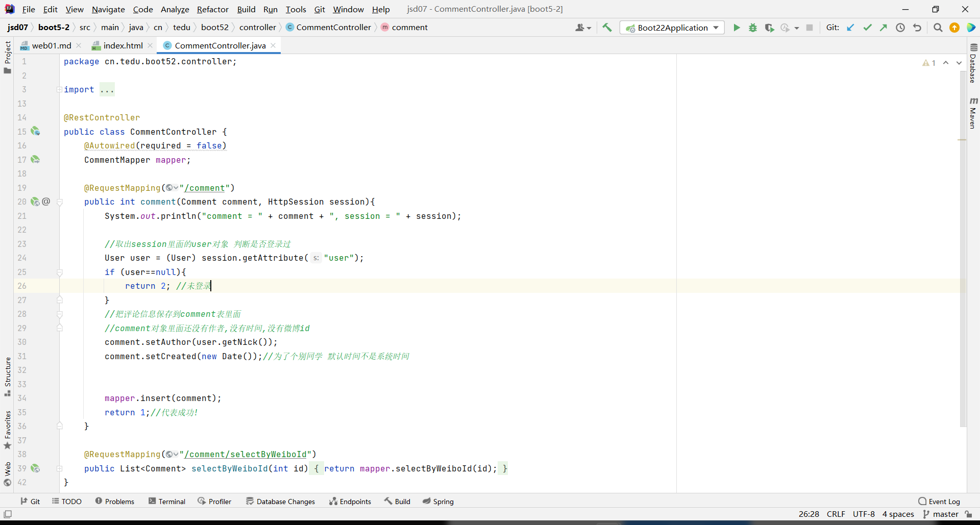Open the Problems tool window

(115, 501)
